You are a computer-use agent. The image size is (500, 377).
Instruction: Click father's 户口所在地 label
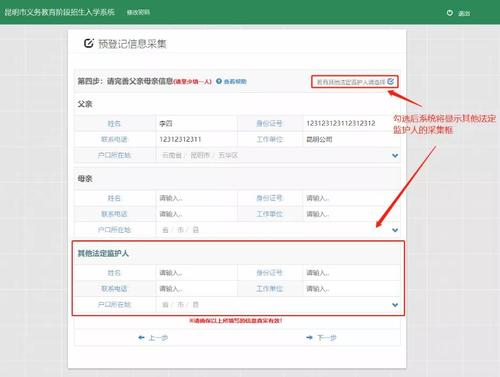(x=114, y=155)
